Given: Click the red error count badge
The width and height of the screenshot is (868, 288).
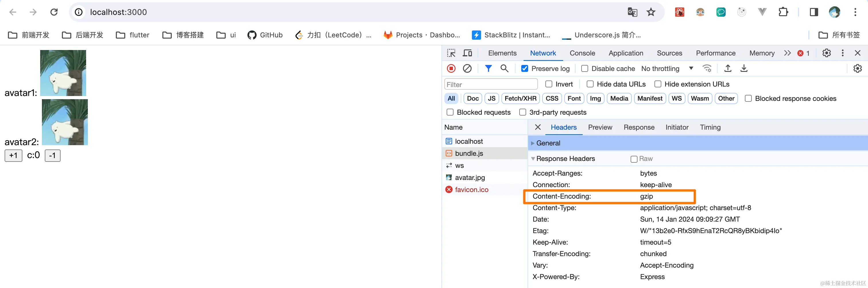Looking at the screenshot, I should click(803, 53).
